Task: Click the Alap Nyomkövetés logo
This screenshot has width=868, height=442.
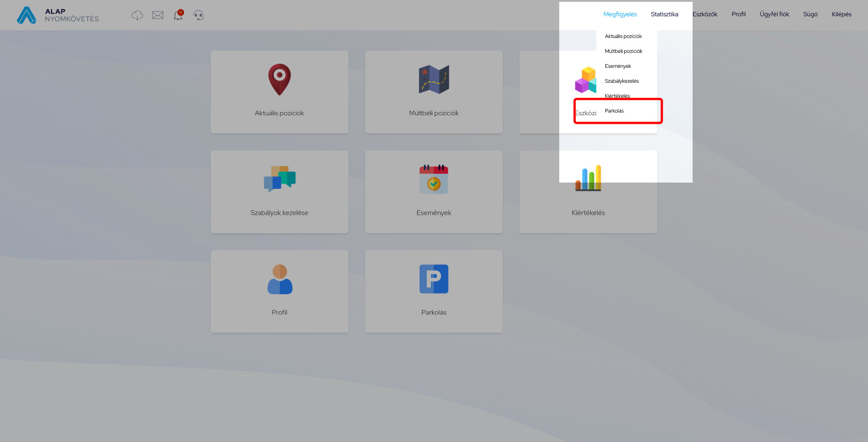Action: 58,15
